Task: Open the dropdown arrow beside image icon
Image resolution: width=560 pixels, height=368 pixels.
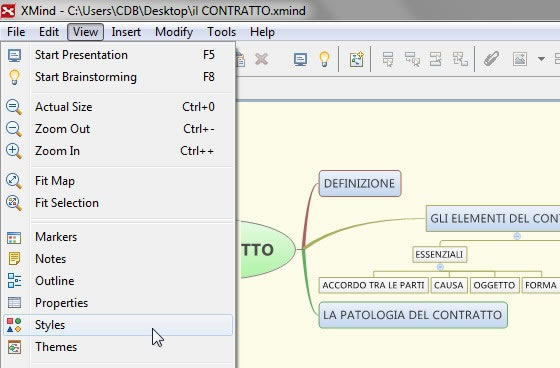Action: coord(541,59)
